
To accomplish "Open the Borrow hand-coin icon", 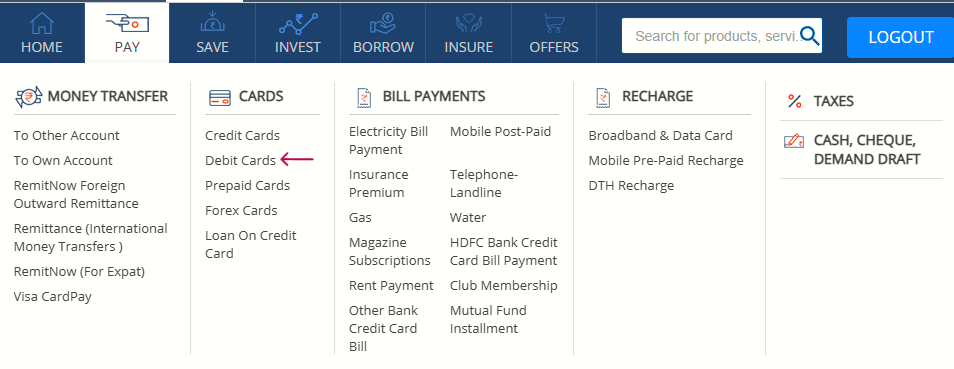I will pyautogui.click(x=383, y=24).
